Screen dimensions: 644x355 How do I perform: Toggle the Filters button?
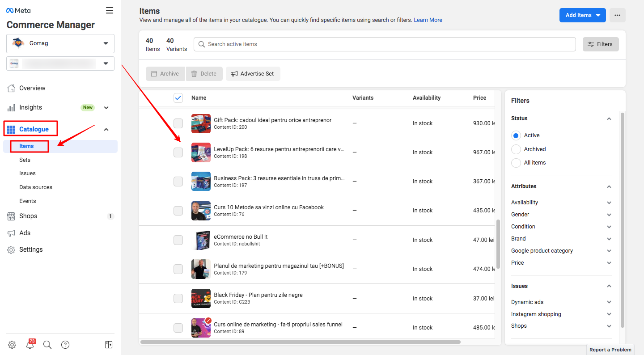coord(601,44)
